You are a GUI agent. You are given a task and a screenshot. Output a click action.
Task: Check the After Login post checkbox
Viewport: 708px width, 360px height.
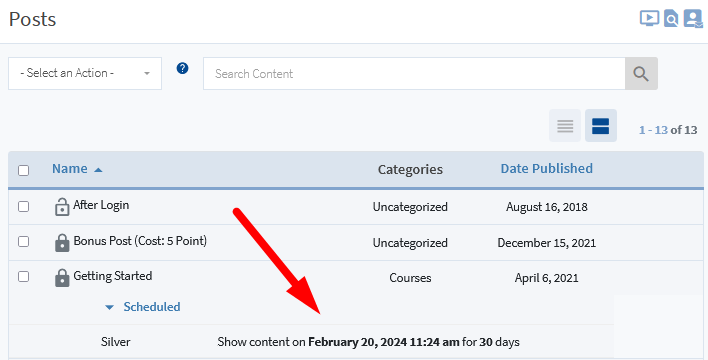[x=23, y=206]
